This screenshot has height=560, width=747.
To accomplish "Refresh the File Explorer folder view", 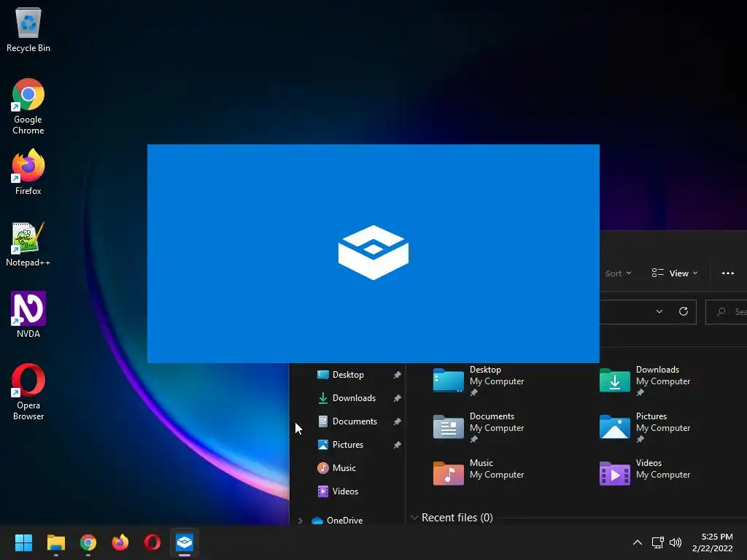I will 683,311.
